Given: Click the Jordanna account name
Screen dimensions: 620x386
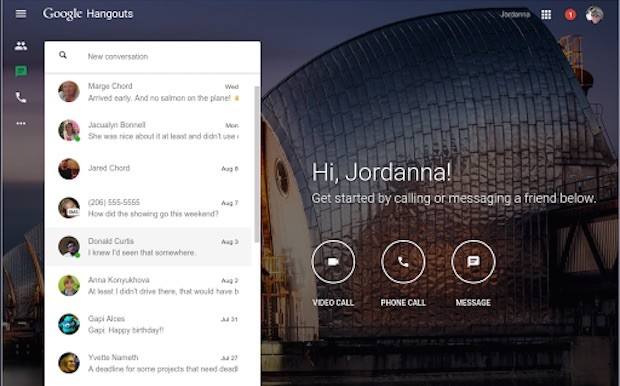Looking at the screenshot, I should [x=515, y=15].
